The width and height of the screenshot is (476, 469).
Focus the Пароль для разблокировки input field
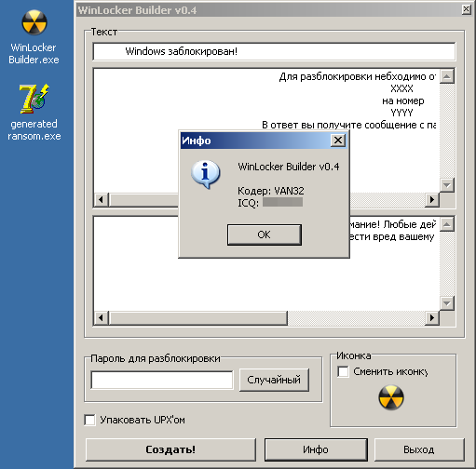162,380
